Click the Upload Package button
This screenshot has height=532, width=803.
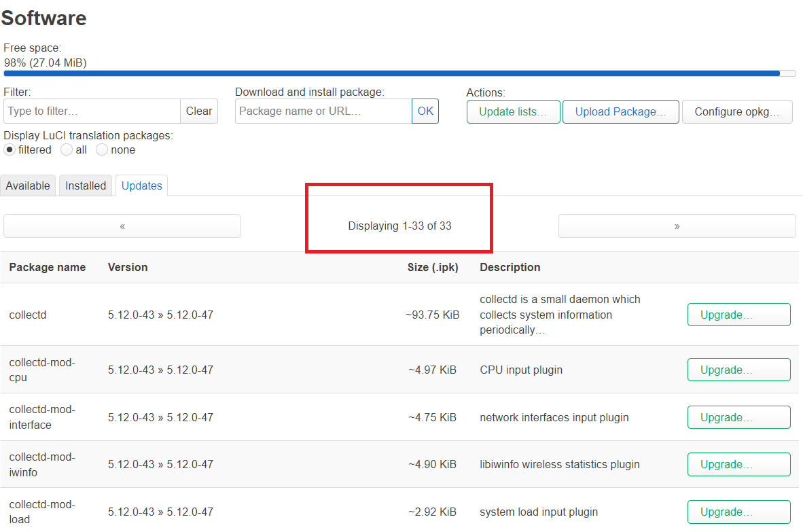620,111
